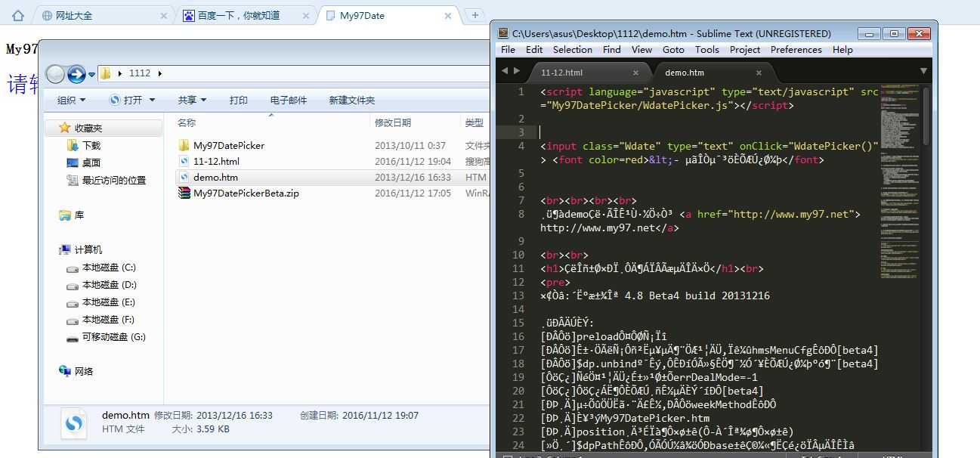Minimize the Sublime Text window
The height and width of the screenshot is (458, 980).
(x=870, y=33)
